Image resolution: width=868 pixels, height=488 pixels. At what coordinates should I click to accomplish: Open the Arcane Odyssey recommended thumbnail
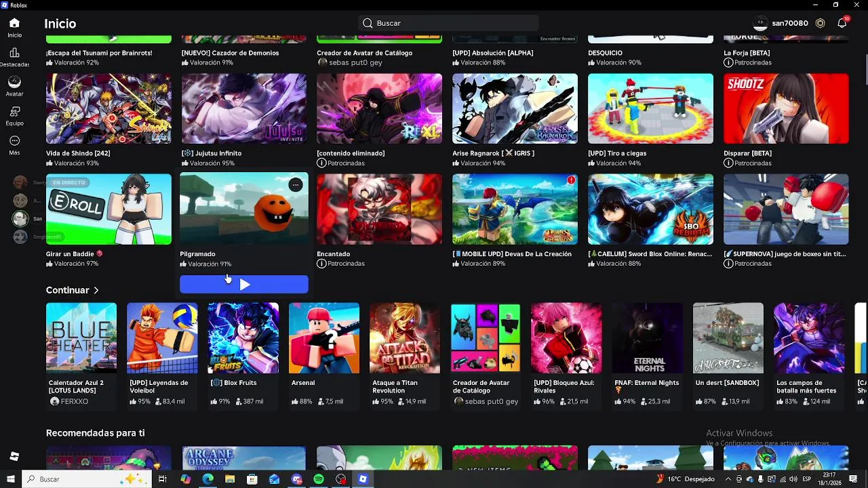point(244,457)
